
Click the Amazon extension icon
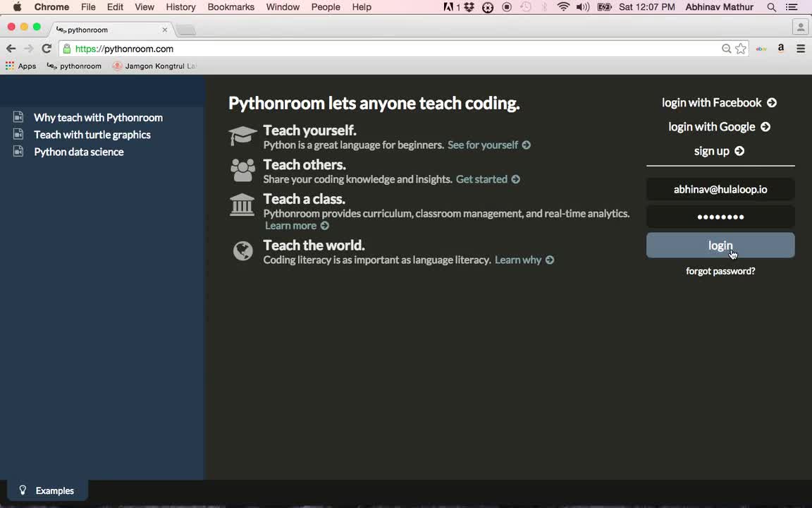click(x=781, y=48)
